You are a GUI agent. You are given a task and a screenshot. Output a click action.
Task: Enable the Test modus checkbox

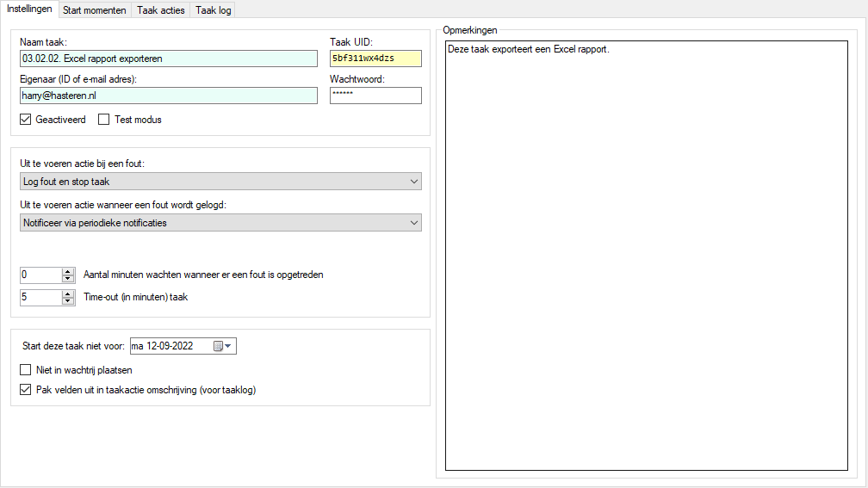click(x=104, y=120)
